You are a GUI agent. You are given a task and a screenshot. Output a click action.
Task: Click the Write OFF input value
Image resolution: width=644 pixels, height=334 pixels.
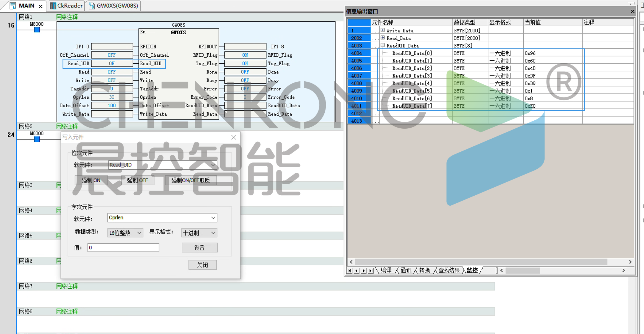[x=112, y=80]
